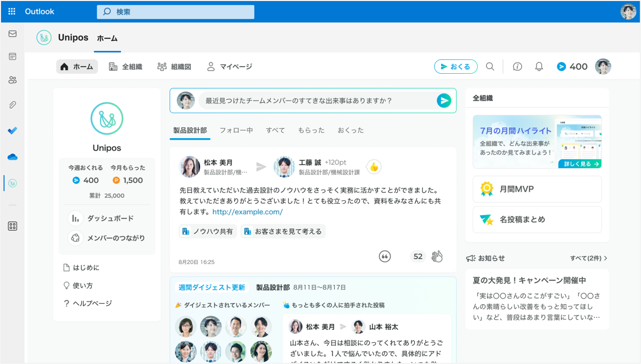The image size is (641, 364).
Task: Open http://example.com/ link in post
Action: [x=247, y=212]
